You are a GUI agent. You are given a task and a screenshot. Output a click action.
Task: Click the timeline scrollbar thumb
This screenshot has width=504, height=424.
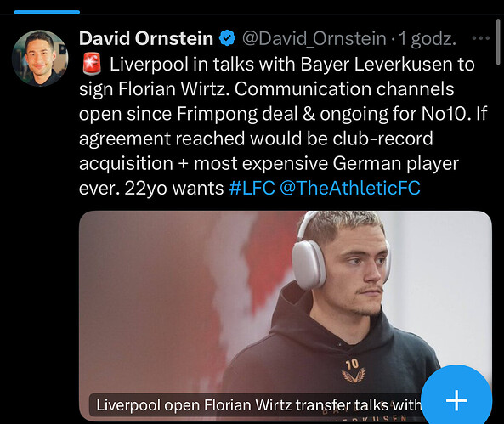498,42
